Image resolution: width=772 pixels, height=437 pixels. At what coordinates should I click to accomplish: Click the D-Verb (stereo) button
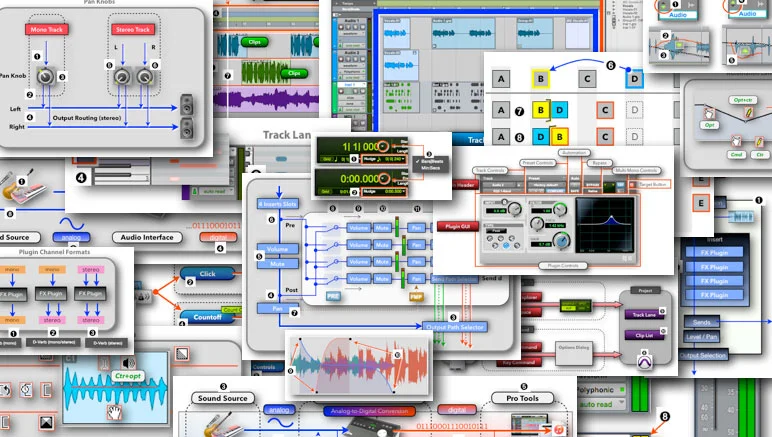click(x=108, y=343)
